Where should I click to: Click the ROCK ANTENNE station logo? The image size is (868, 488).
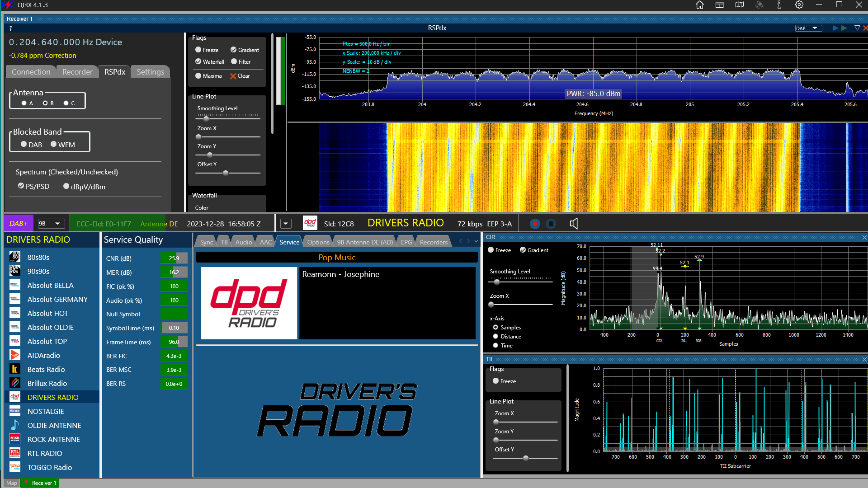coord(15,439)
